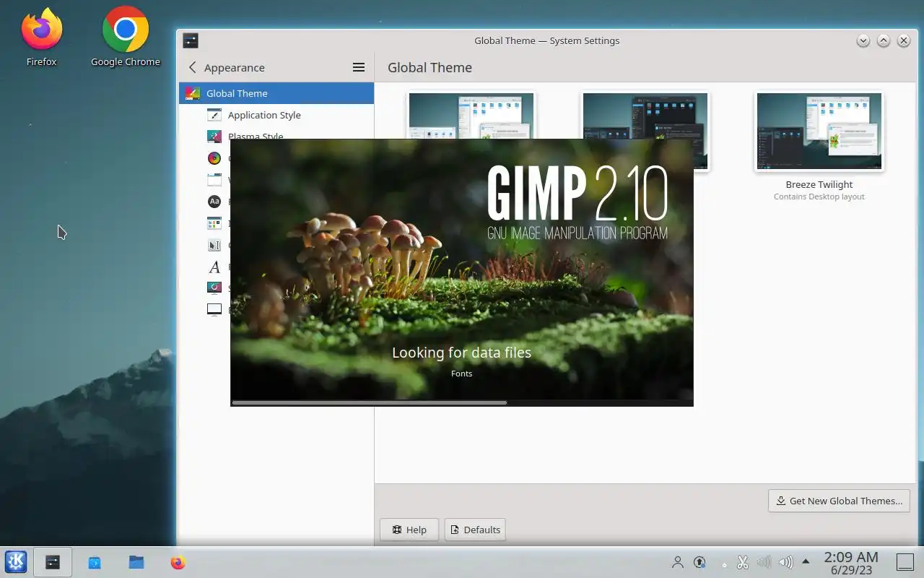The image size is (924, 578).
Task: Open the KDE application launcher
Action: click(x=16, y=562)
